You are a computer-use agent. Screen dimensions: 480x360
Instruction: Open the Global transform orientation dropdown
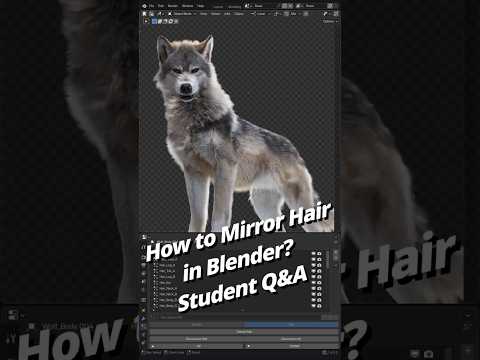coord(259,14)
